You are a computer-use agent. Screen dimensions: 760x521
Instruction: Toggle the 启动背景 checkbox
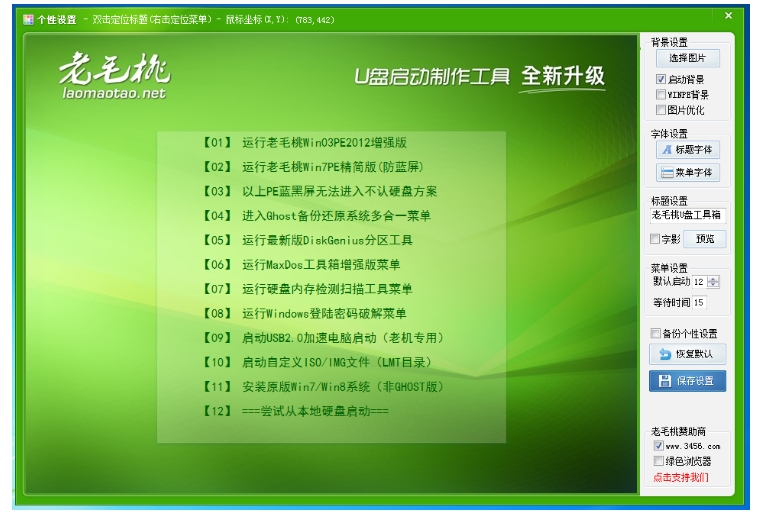pos(661,79)
